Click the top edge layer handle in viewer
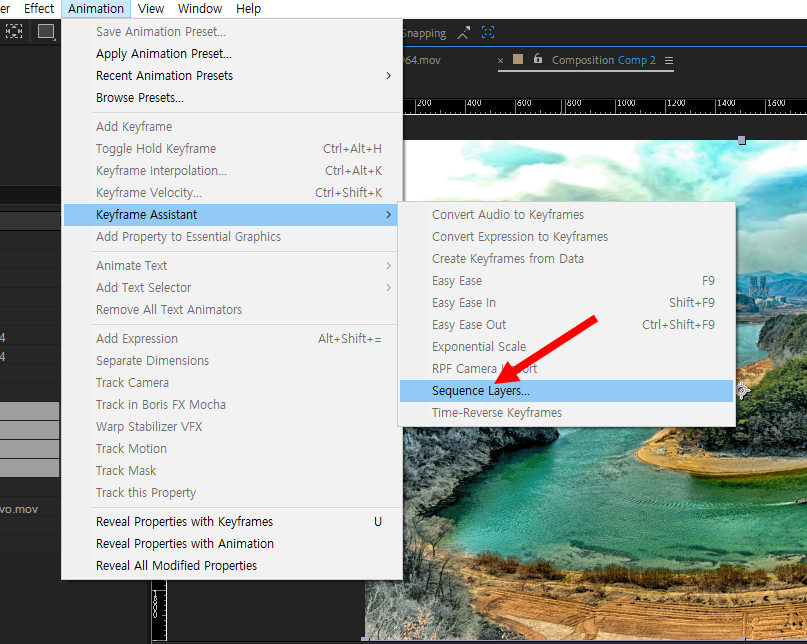The width and height of the screenshot is (807, 644). point(742,140)
